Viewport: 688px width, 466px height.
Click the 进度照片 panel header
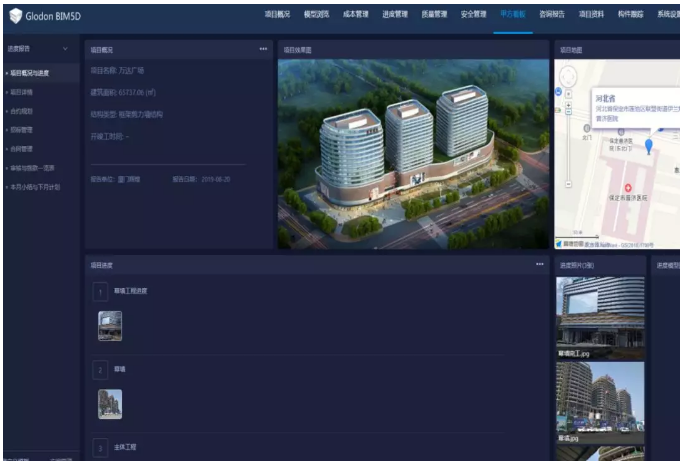tap(600, 265)
